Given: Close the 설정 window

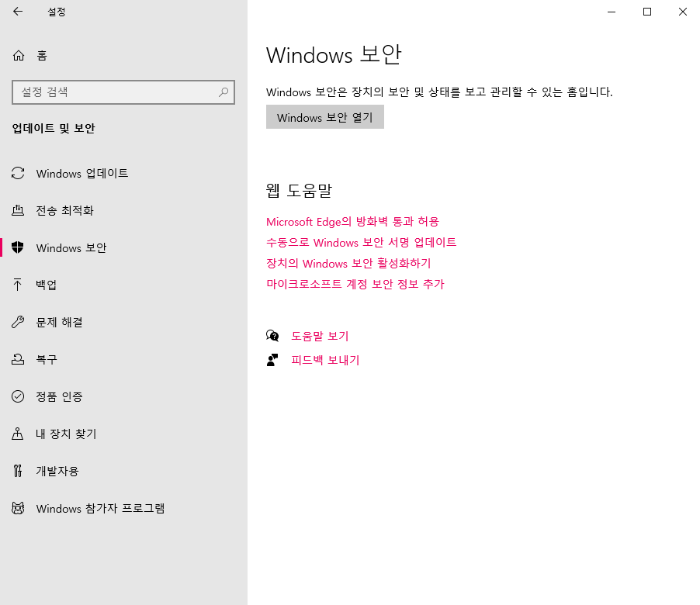Looking at the screenshot, I should tap(683, 12).
